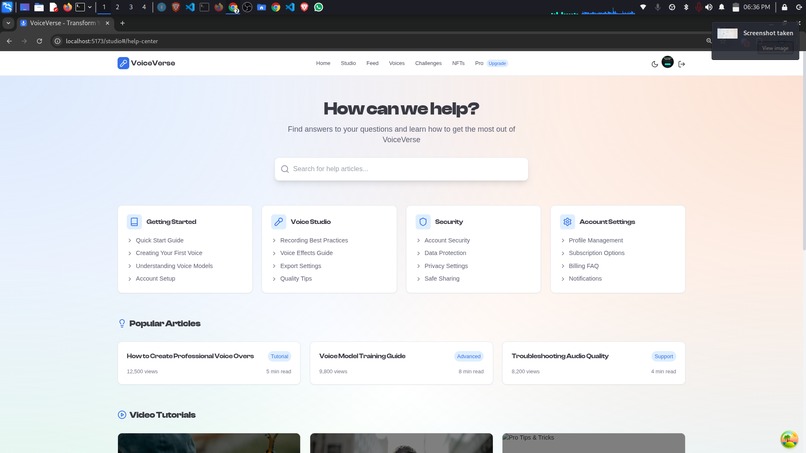Image resolution: width=806 pixels, height=453 pixels.
Task: Toggle dark mode with the moon icon
Action: (x=654, y=64)
